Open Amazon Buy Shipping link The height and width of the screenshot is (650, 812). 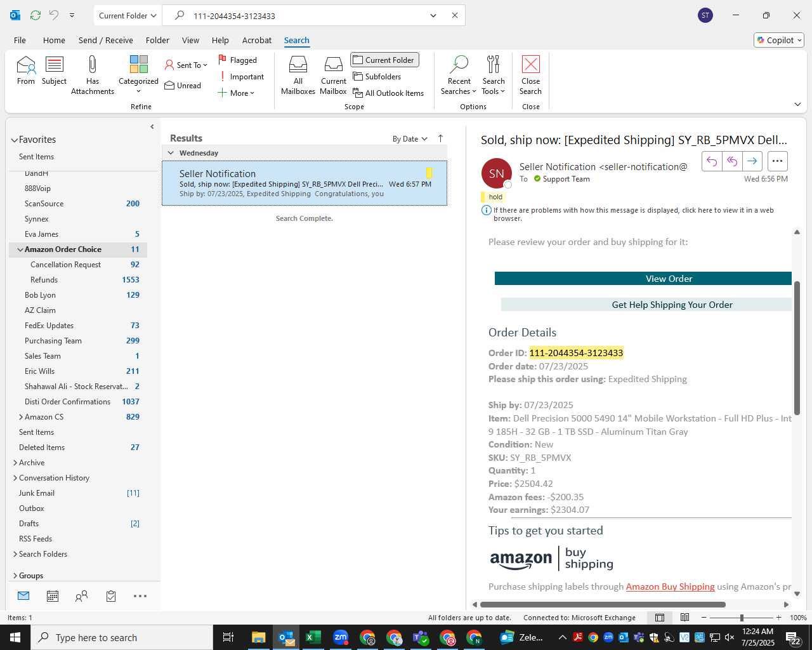[x=670, y=587]
